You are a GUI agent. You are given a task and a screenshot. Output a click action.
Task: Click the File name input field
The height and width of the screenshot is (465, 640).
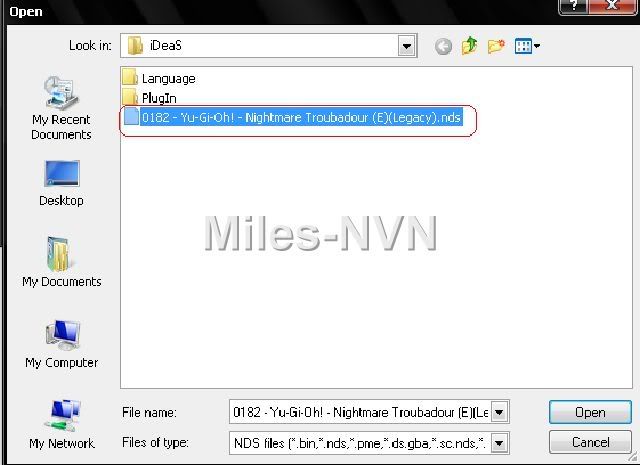360,412
